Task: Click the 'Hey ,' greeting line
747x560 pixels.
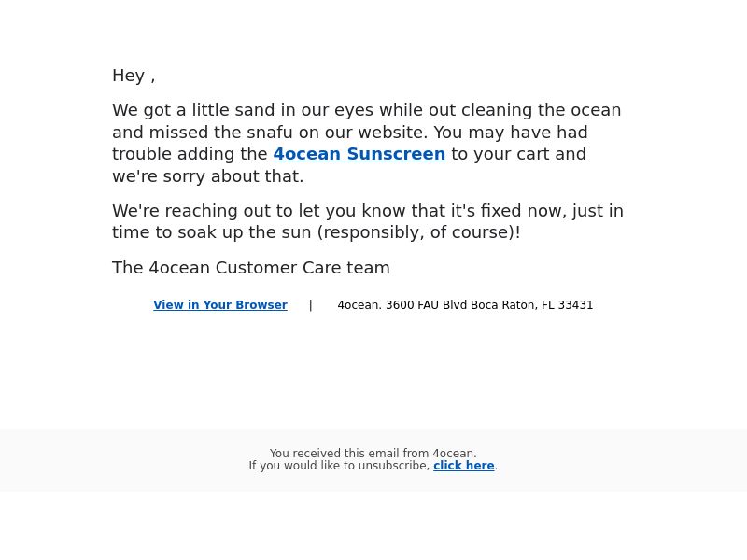Action: pos(134,76)
